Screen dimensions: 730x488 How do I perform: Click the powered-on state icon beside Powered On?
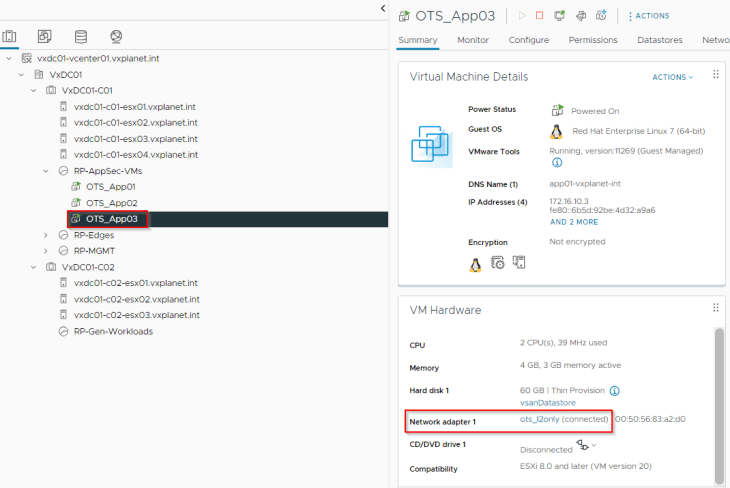click(557, 110)
